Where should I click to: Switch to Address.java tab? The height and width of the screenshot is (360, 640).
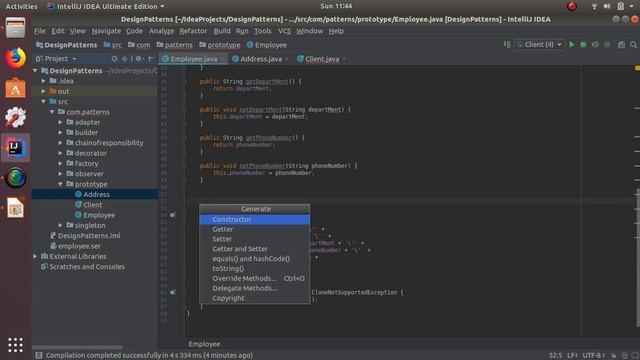click(261, 59)
